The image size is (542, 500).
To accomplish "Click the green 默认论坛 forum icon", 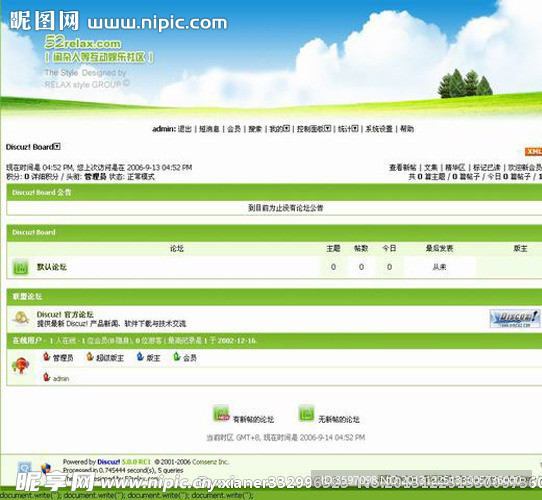I will click(20, 267).
